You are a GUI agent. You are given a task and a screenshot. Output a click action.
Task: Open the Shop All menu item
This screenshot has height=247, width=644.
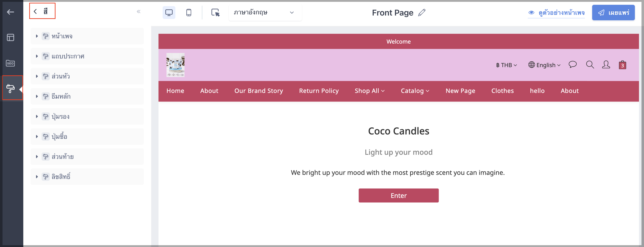(x=370, y=91)
